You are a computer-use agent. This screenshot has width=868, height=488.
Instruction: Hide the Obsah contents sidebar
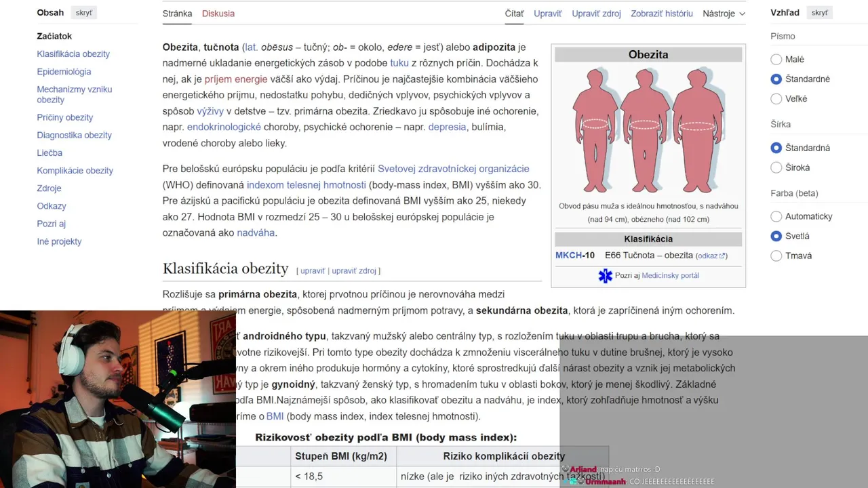(84, 13)
